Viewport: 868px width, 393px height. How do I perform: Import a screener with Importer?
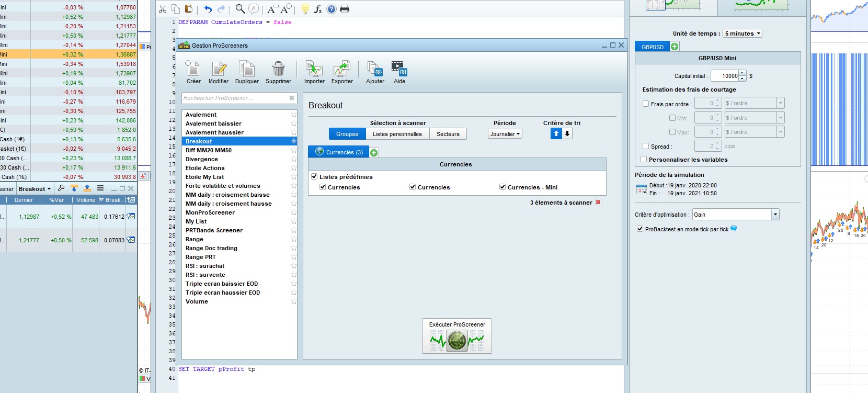[314, 72]
